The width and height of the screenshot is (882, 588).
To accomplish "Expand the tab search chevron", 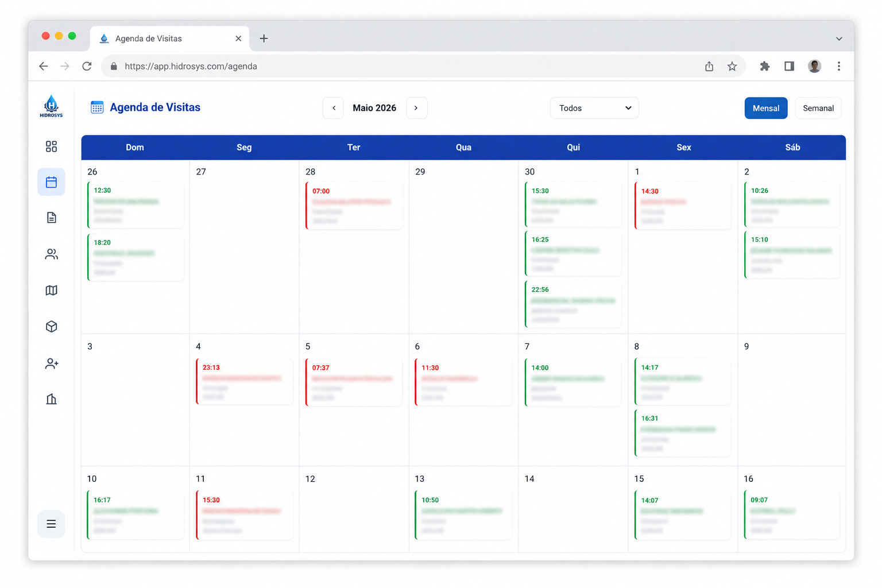I will coord(839,39).
